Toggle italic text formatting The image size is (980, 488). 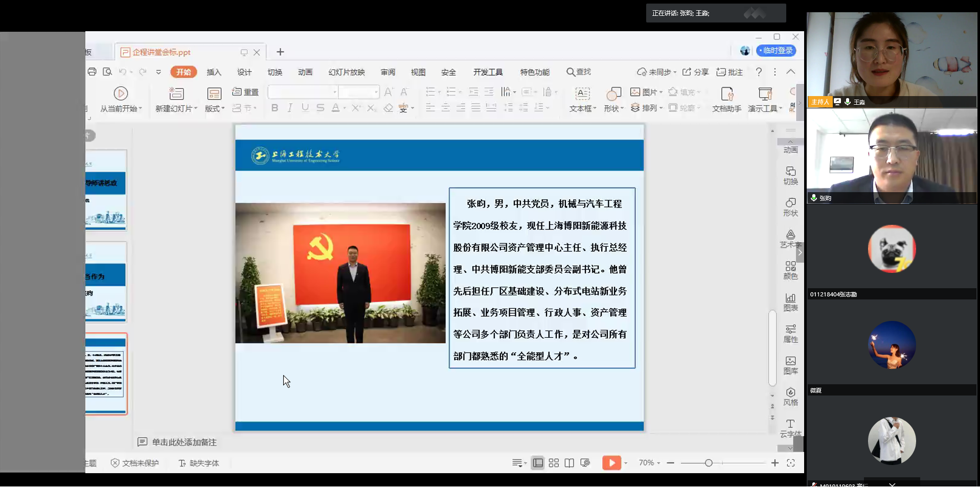click(x=290, y=108)
